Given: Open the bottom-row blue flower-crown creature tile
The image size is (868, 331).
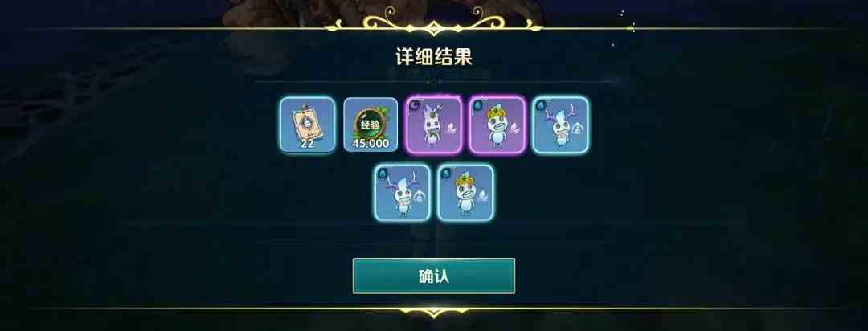Looking at the screenshot, I should [466, 193].
